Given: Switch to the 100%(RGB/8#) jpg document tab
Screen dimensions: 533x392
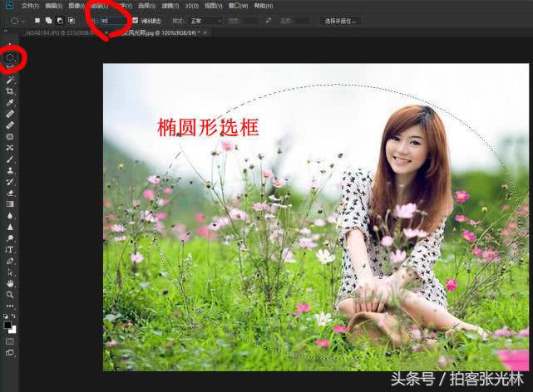Looking at the screenshot, I should coord(161,32).
